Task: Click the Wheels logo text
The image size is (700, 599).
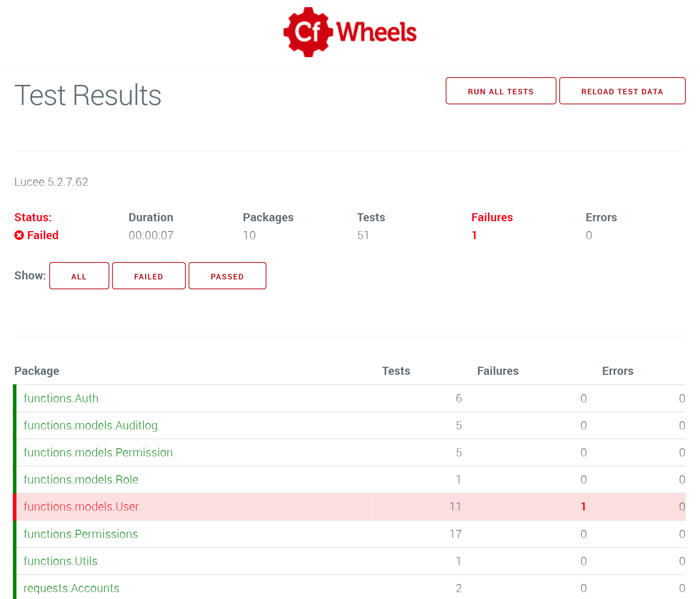Action: [376, 32]
